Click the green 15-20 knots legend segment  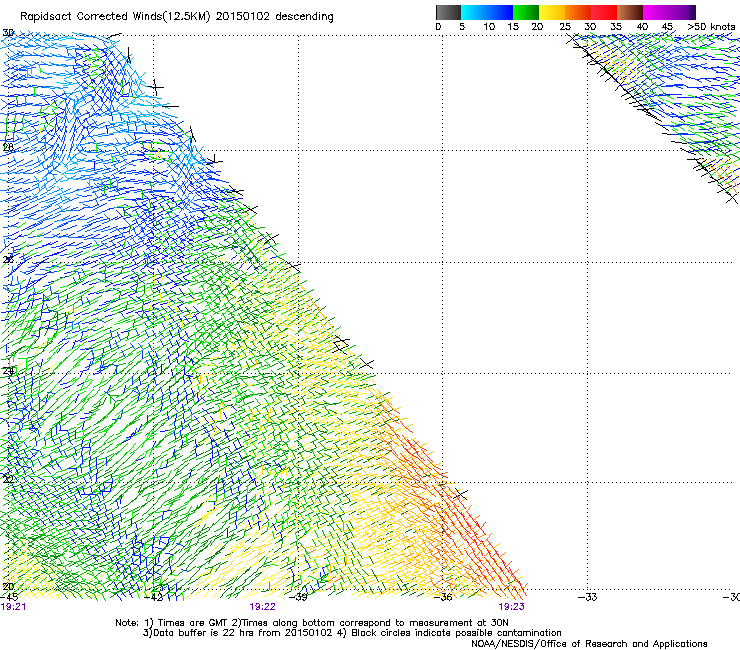(526, 12)
